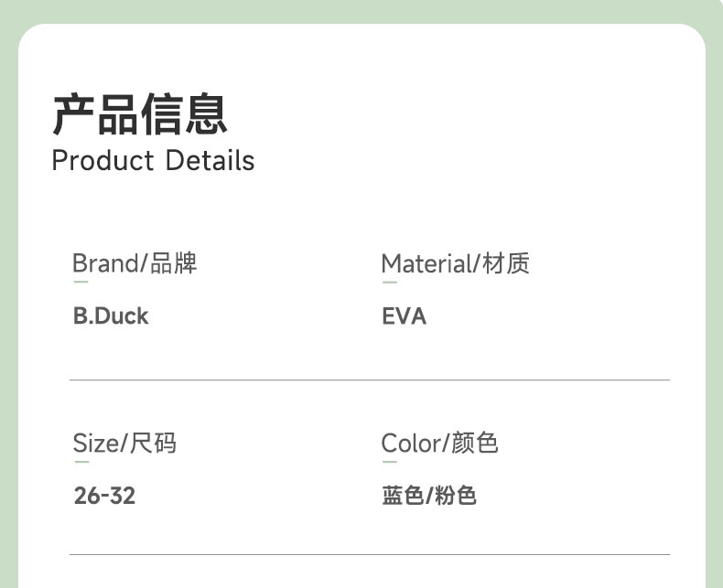The width and height of the screenshot is (723, 588).
Task: Select the EVA material value
Action: point(404,316)
